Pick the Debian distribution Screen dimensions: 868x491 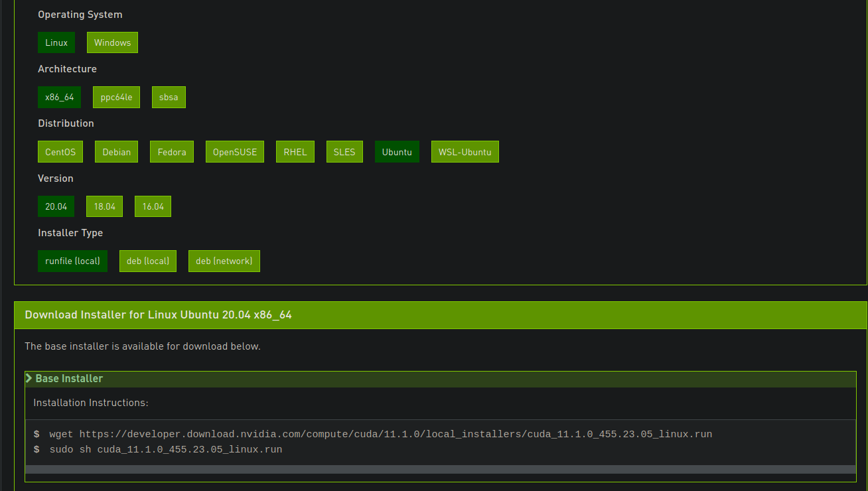point(116,151)
